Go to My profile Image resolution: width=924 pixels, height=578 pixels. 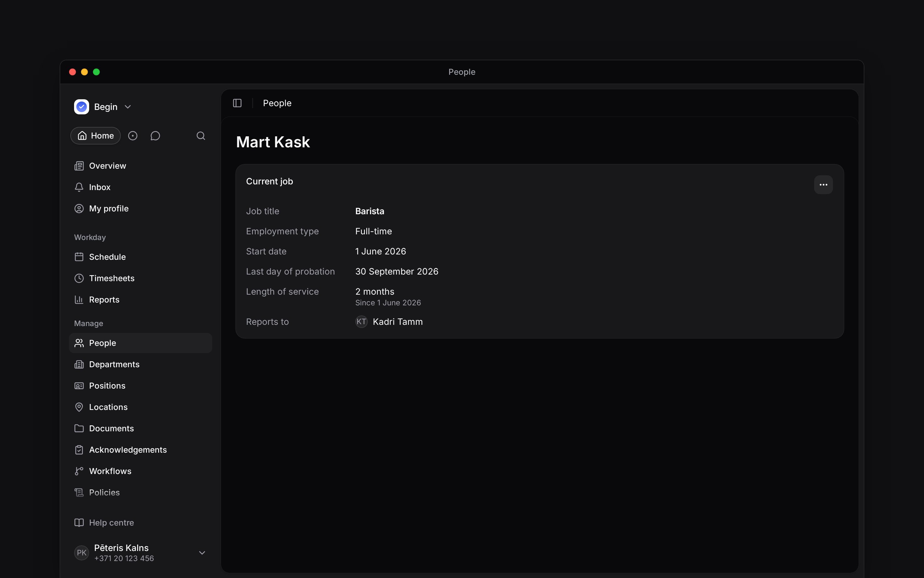(140, 209)
